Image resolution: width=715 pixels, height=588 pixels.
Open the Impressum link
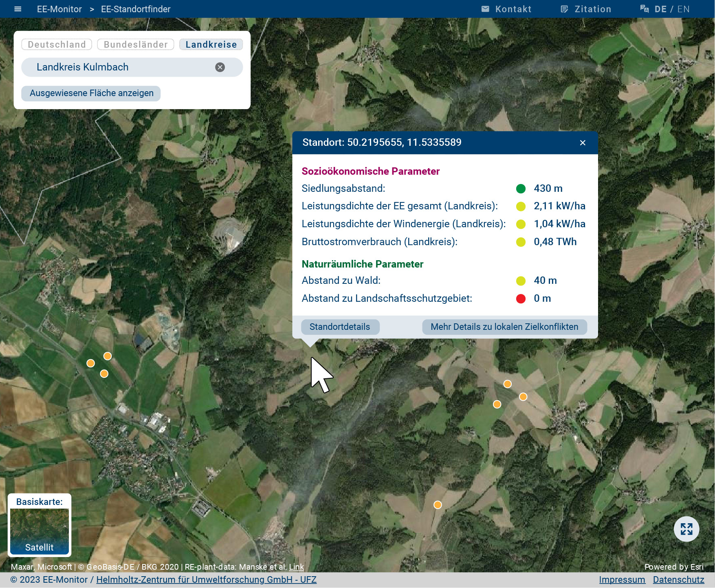622,580
